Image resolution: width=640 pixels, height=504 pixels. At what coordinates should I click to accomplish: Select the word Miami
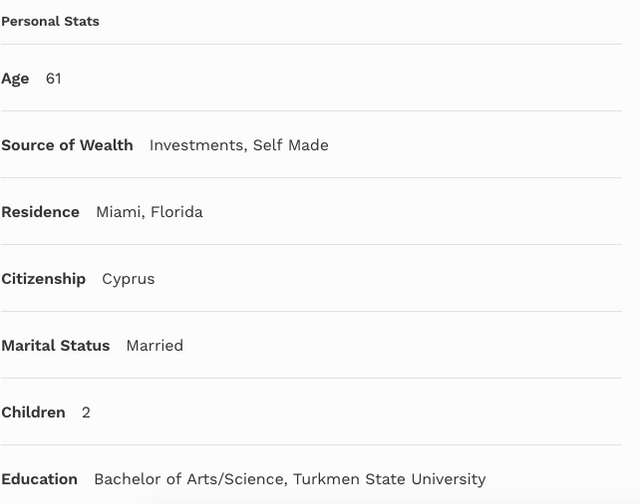click(118, 212)
